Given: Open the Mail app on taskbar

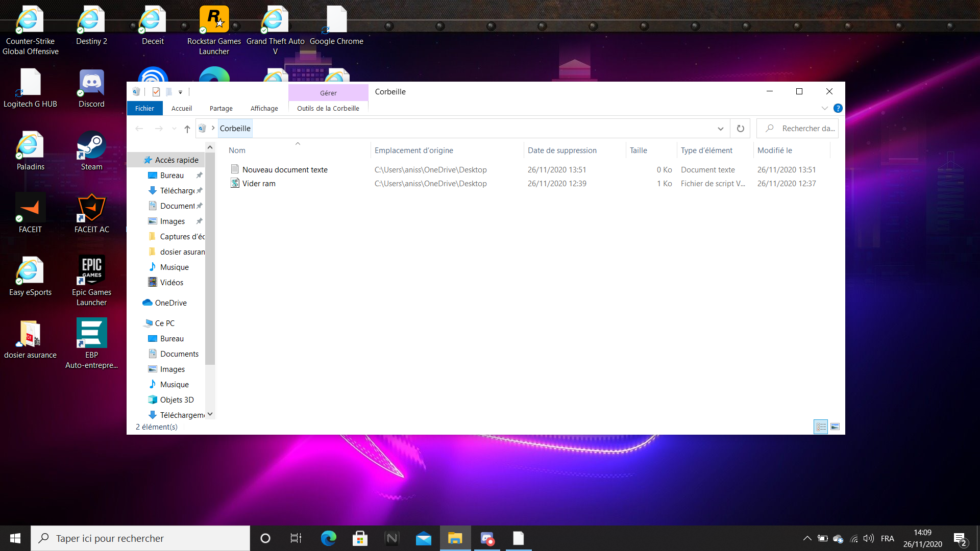Looking at the screenshot, I should coord(423,538).
